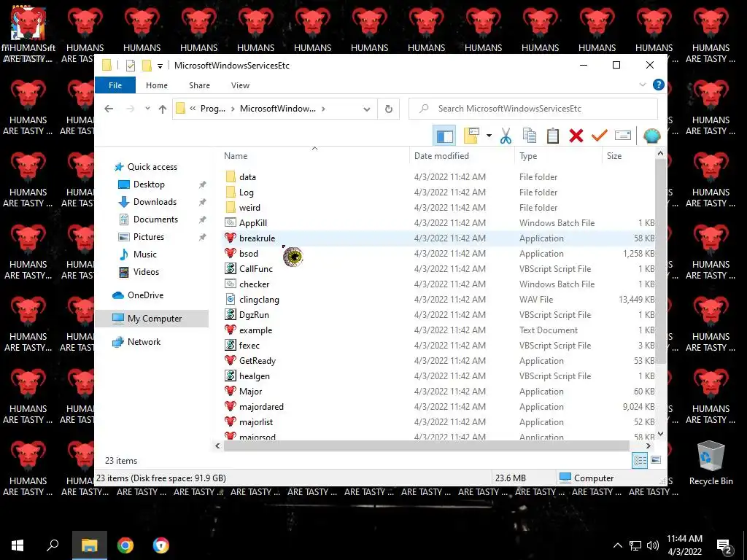Open the View ribbon tab

[240, 85]
